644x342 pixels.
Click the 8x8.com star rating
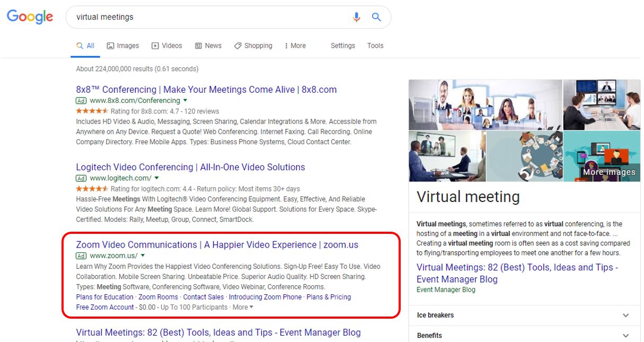pyautogui.click(x=92, y=111)
